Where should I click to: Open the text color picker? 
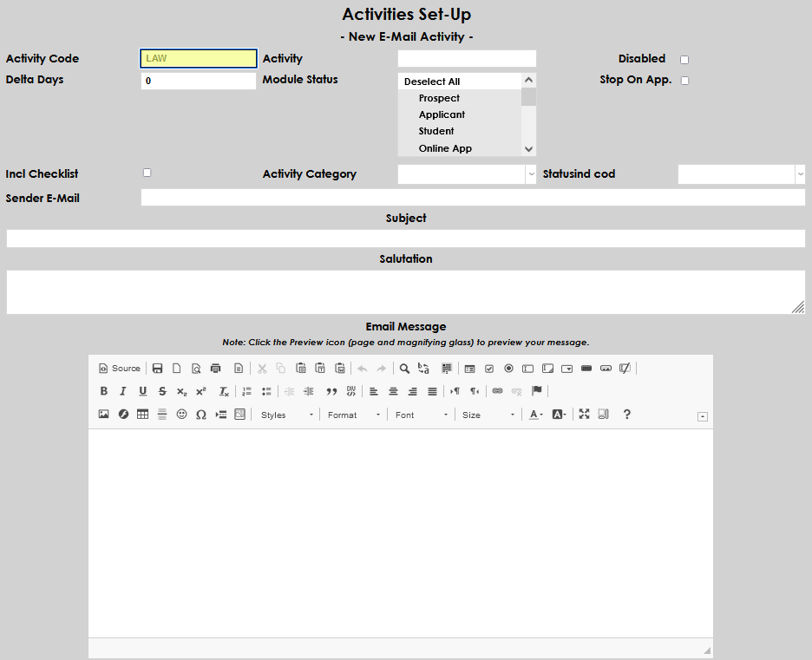point(536,414)
